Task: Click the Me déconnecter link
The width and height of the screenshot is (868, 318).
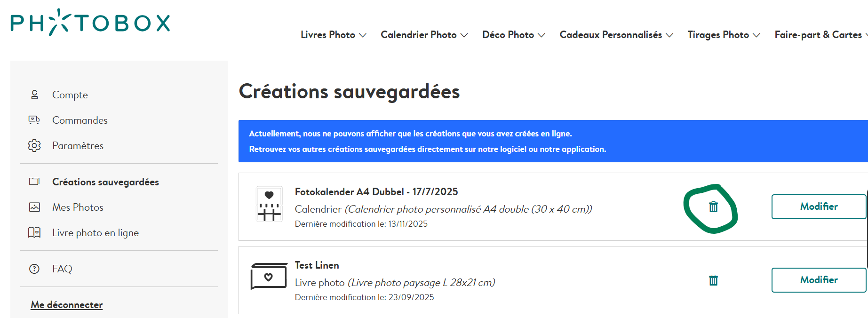Action: click(67, 305)
